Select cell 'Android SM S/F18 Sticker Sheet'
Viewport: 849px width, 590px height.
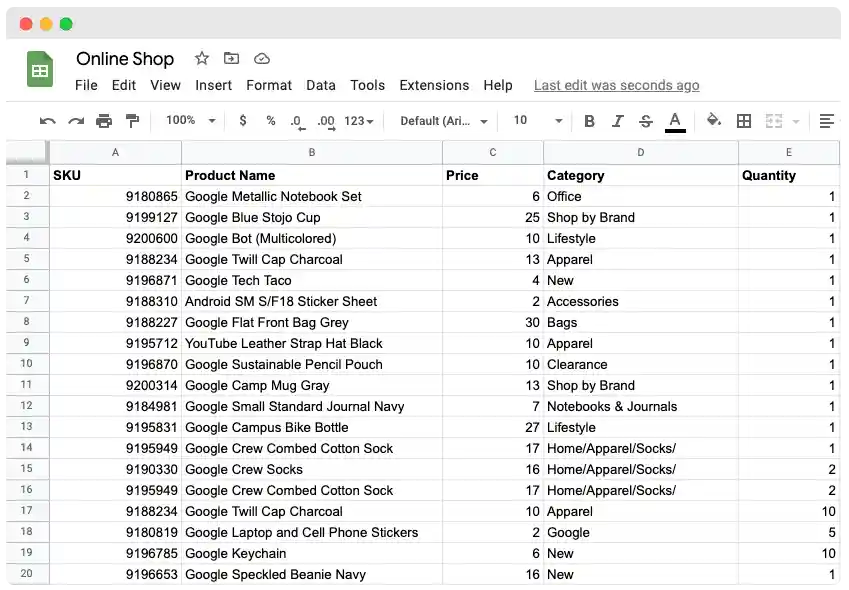(x=312, y=301)
